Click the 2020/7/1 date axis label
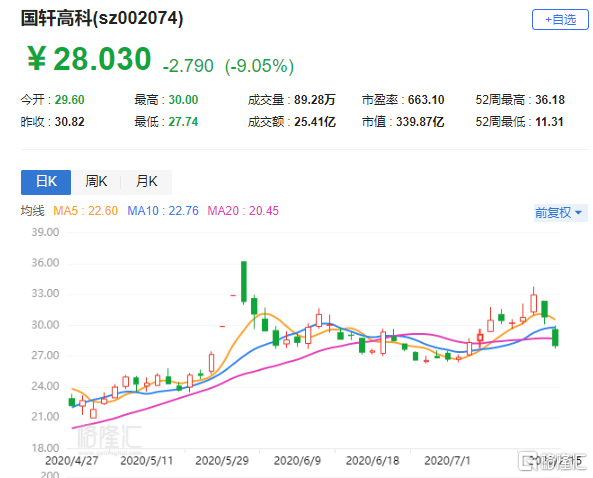 click(447, 461)
